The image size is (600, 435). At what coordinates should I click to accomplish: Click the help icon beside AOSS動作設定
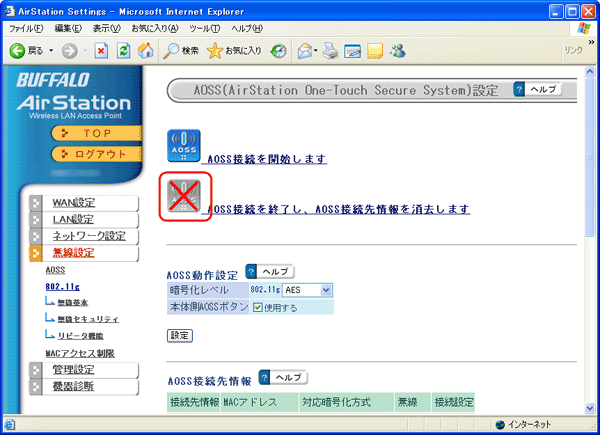point(251,272)
